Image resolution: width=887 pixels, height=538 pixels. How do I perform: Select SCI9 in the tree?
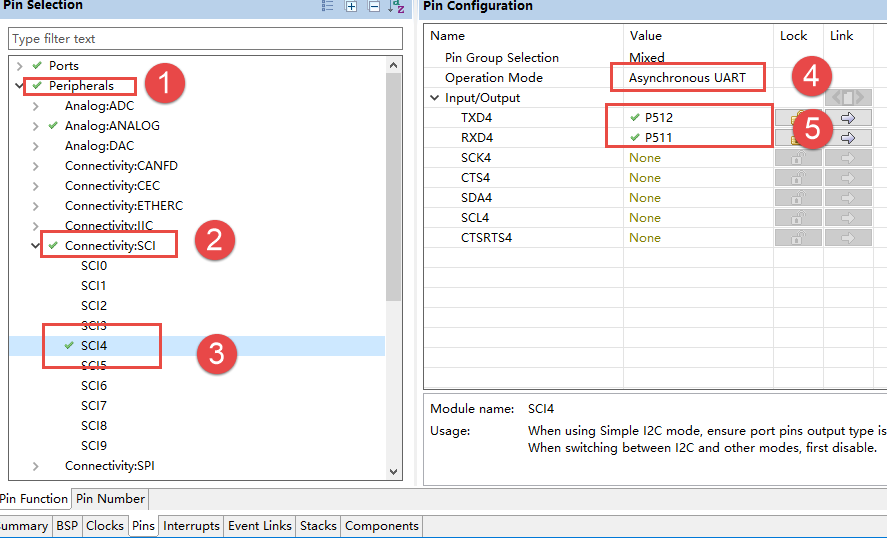94,446
